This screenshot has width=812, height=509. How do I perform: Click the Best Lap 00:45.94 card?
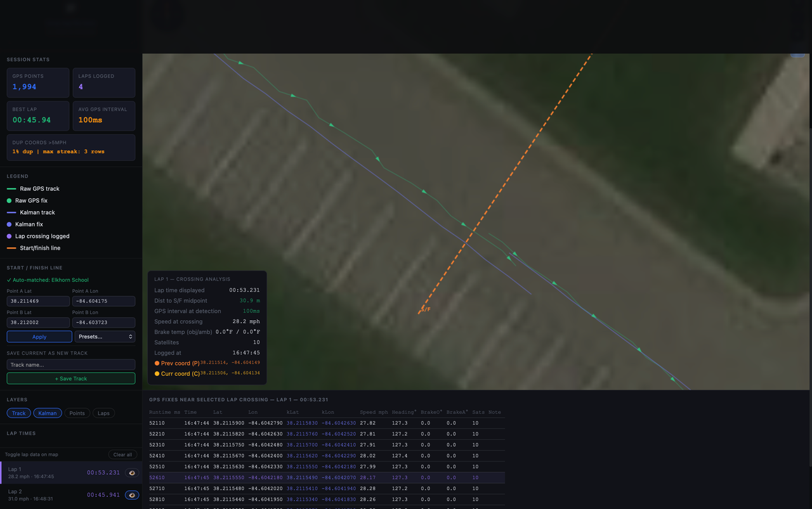(38, 116)
